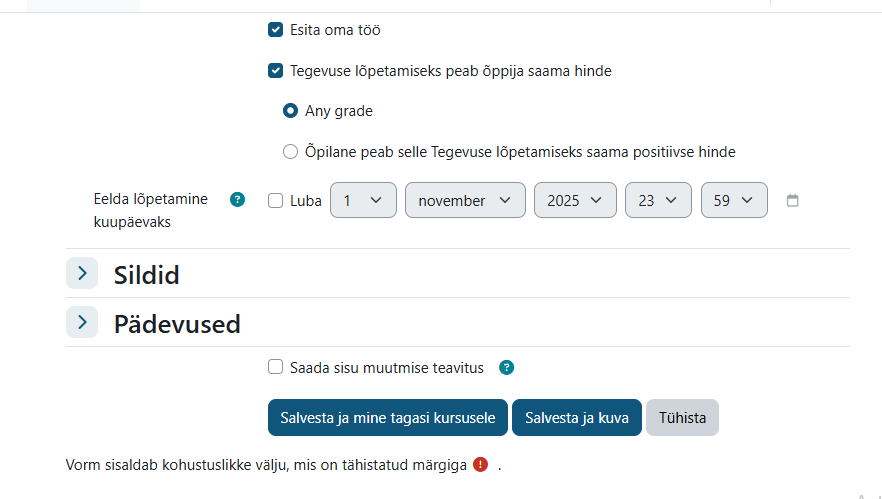Uncheck the Esita oma töö checkbox
Viewport: 882px width, 499px height.
coord(276,30)
